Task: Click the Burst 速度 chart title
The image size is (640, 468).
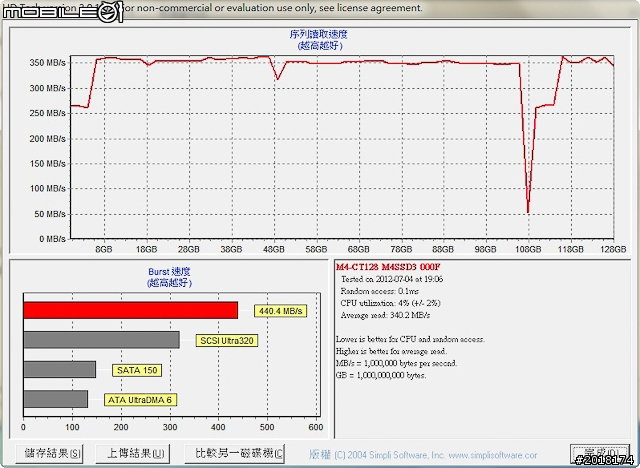Action: (x=167, y=272)
